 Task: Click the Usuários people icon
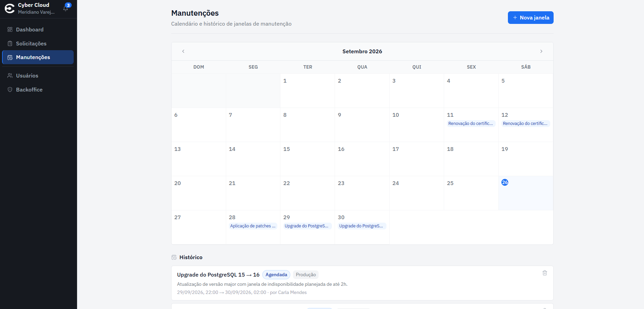10,75
